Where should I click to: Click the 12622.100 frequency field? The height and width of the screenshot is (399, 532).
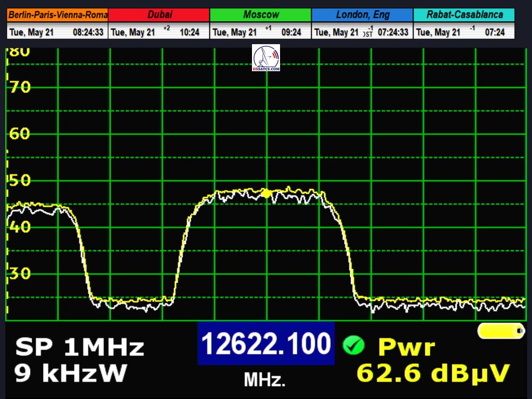(x=265, y=343)
